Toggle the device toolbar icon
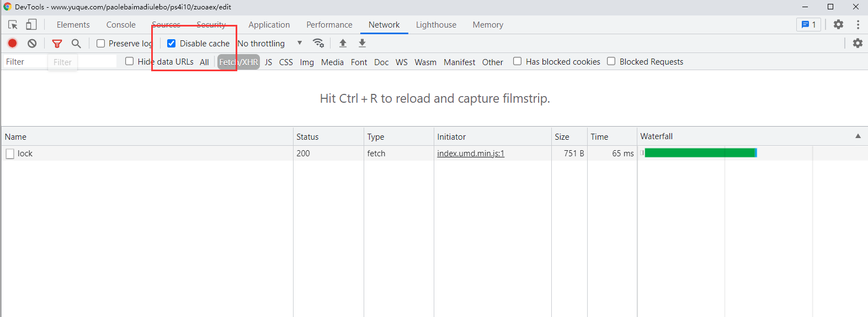Screen dimensions: 868x317 (31, 25)
